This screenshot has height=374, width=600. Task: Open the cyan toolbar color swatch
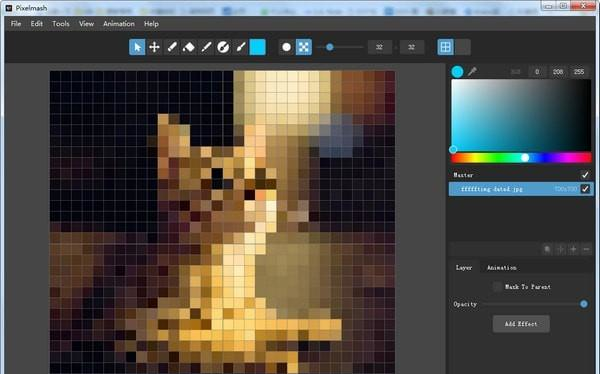coord(258,47)
